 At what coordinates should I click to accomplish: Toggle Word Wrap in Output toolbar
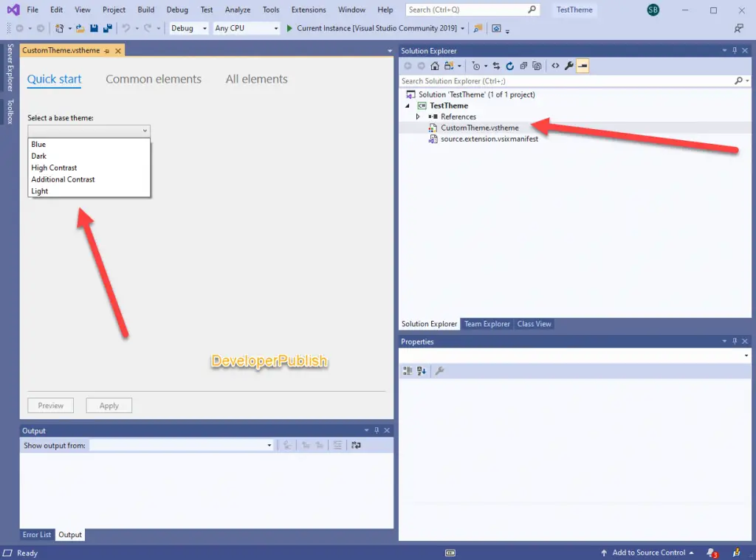click(x=357, y=446)
